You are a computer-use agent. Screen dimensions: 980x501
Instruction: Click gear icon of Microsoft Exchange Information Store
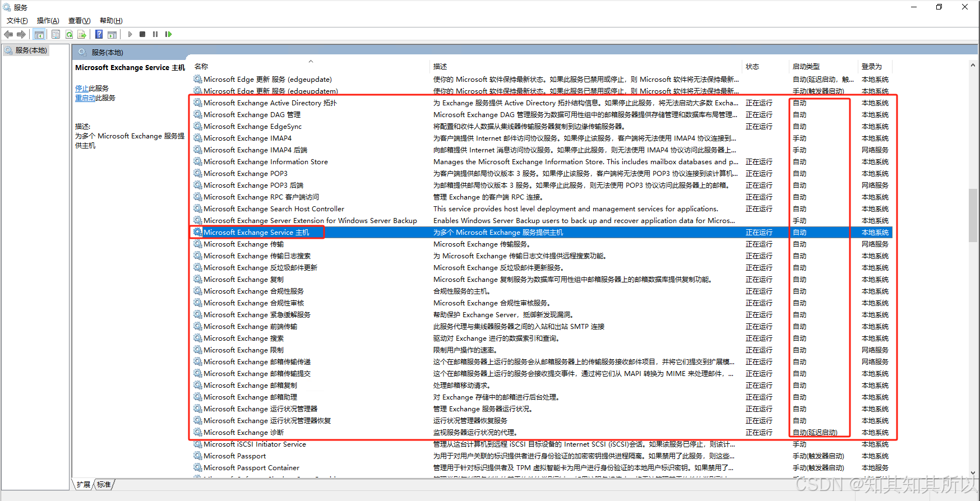tap(198, 161)
